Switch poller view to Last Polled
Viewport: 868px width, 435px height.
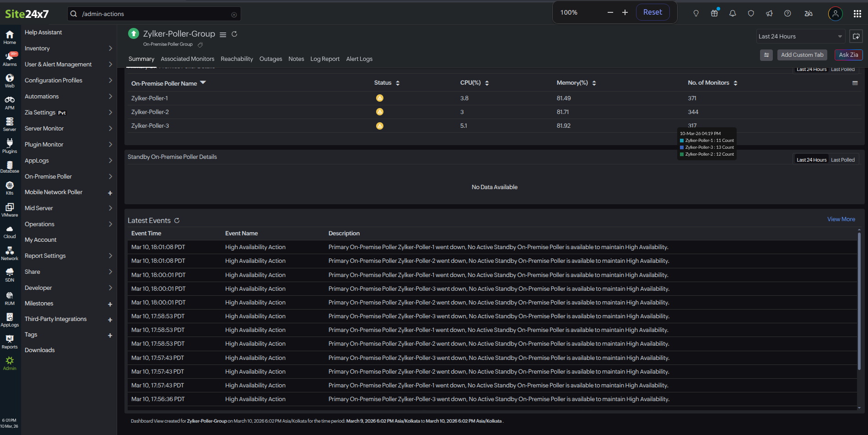coord(842,70)
